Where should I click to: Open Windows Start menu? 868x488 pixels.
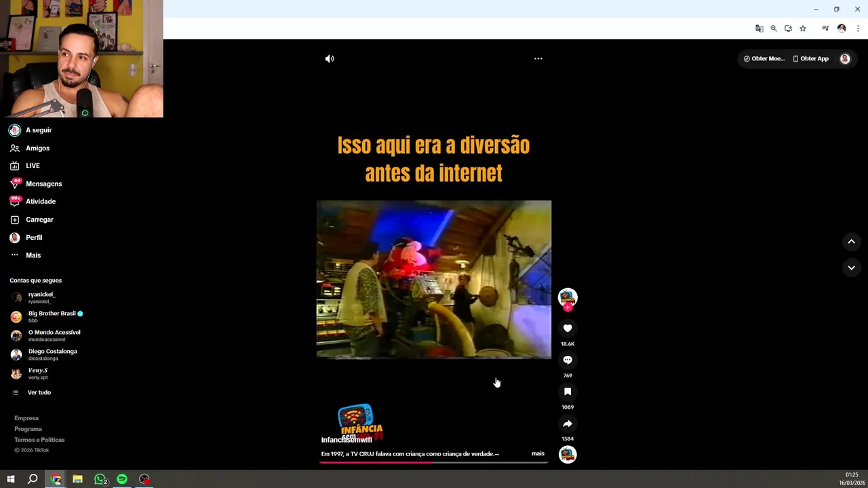coord(11,479)
